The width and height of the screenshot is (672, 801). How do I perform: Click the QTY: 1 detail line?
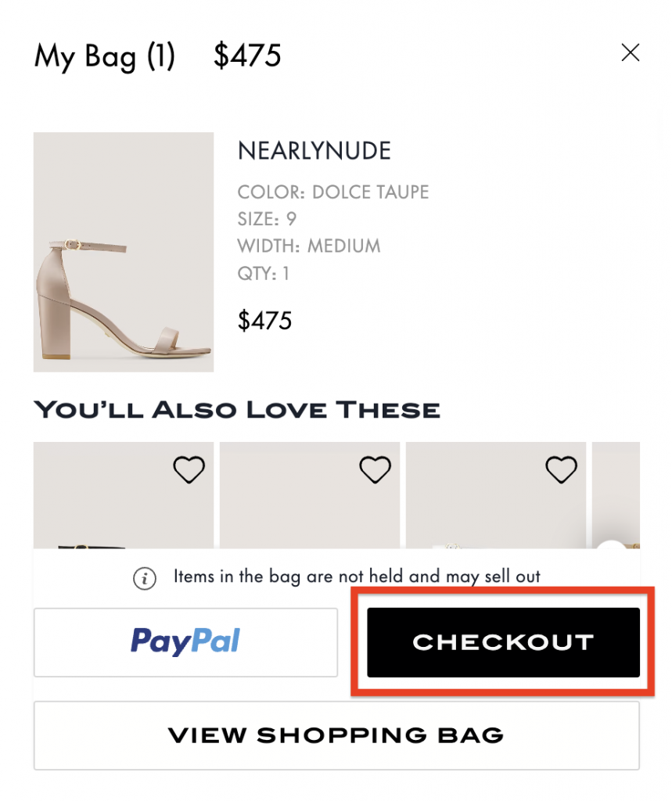click(x=264, y=273)
